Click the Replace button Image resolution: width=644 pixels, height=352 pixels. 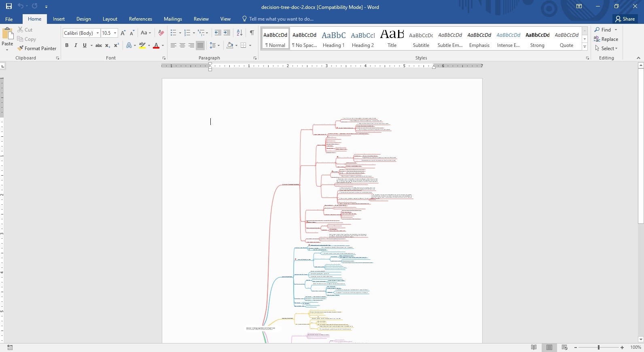click(606, 39)
